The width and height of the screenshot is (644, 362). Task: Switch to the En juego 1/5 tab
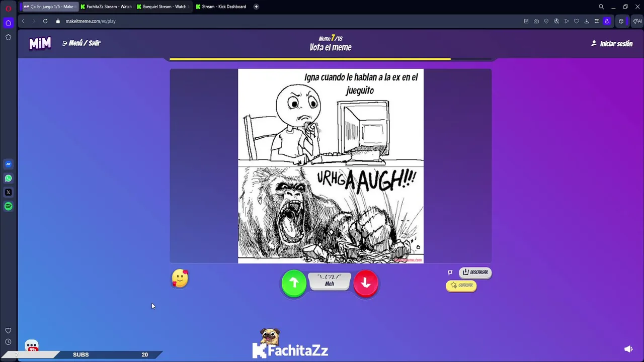point(49,7)
